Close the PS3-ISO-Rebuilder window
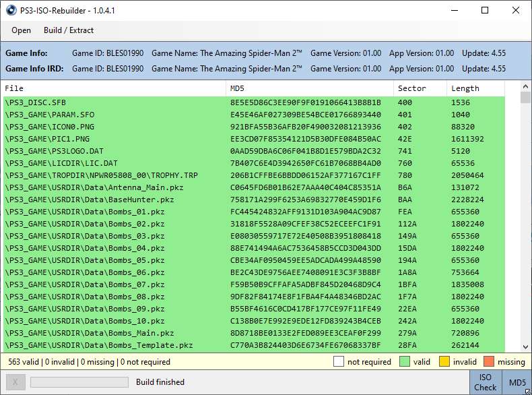The image size is (532, 395). 516,10
